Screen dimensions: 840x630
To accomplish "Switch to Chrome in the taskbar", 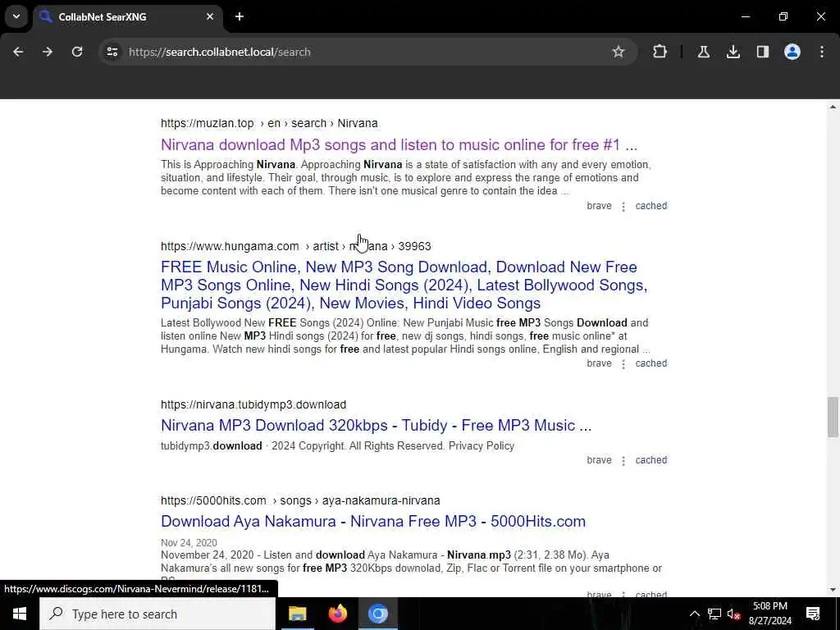I will click(x=377, y=614).
